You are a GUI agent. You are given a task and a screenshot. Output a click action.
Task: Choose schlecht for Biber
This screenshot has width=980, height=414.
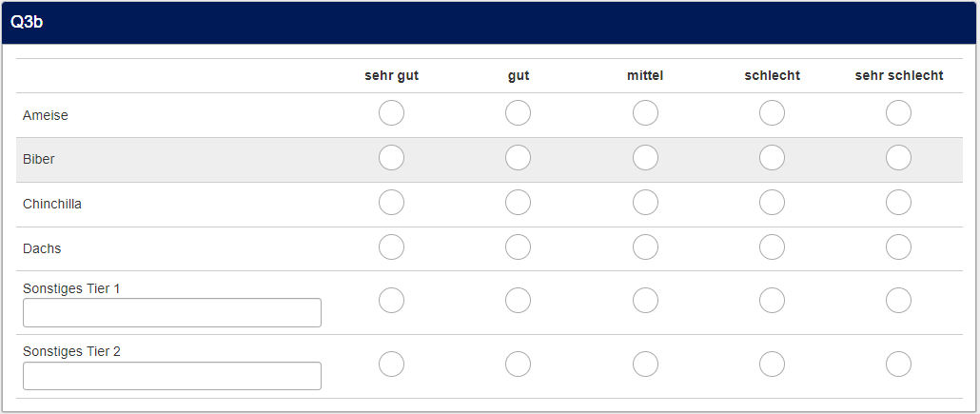pyautogui.click(x=772, y=158)
